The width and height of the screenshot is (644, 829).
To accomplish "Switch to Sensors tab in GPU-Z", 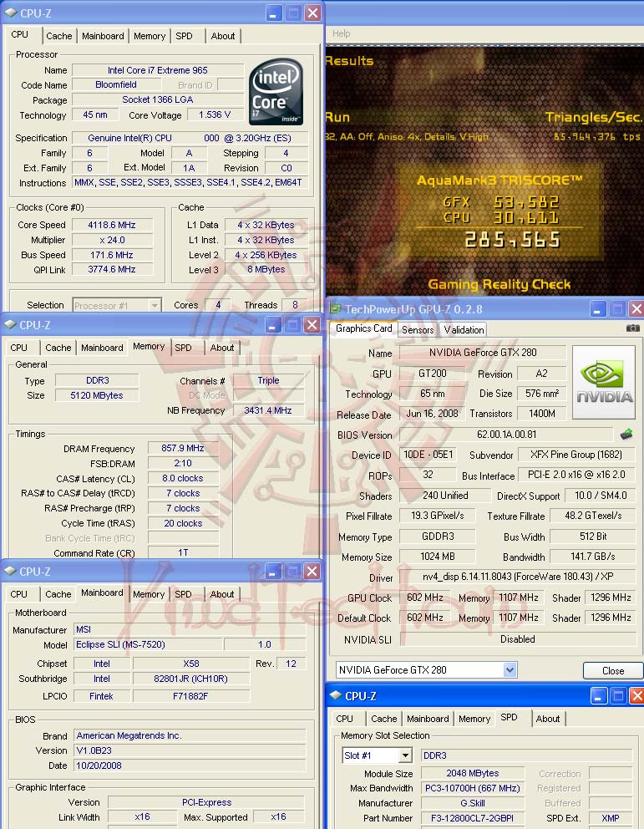I will [418, 330].
